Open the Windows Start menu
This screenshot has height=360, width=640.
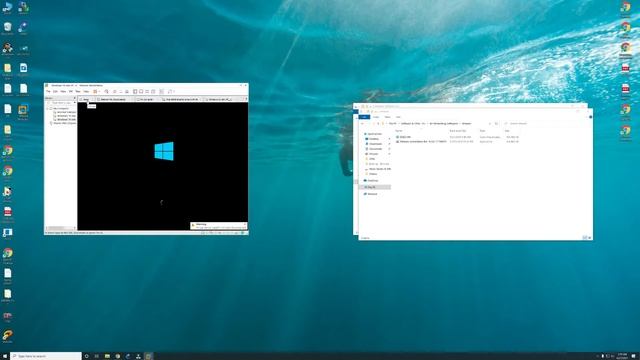[4, 356]
